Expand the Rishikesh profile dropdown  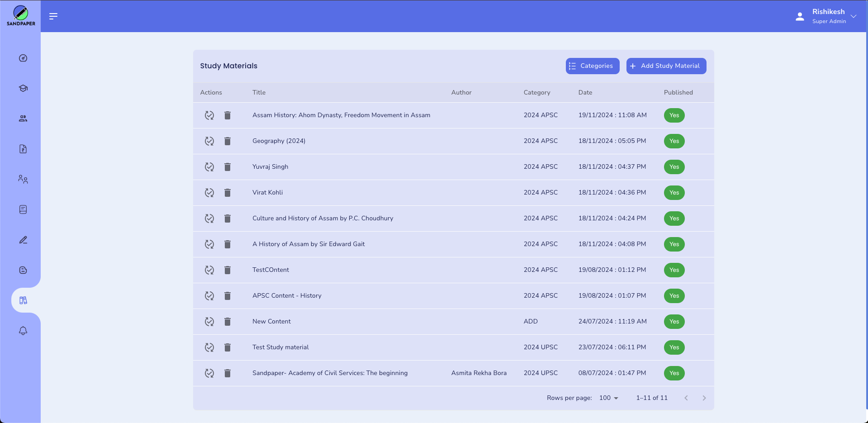coord(854,16)
